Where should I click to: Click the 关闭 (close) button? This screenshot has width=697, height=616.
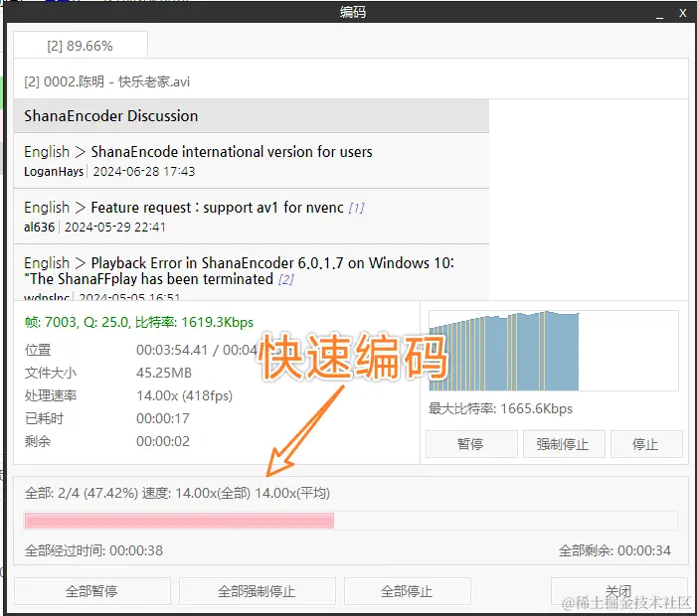[618, 591]
